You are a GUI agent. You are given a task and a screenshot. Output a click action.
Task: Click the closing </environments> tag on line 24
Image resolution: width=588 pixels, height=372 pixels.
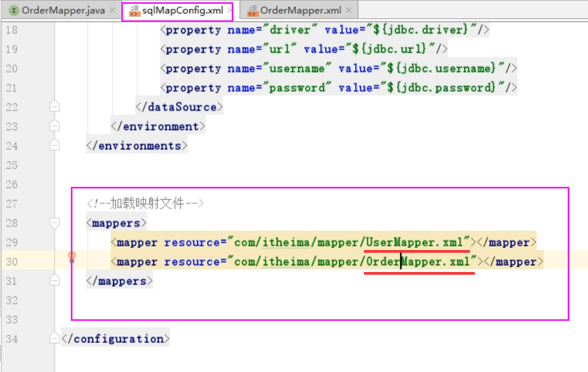[137, 146]
